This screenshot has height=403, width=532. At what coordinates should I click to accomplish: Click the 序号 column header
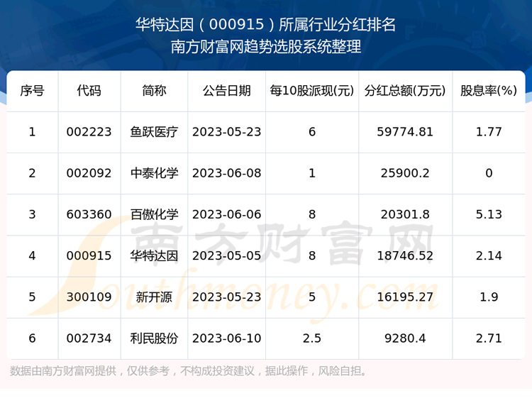tap(32, 91)
